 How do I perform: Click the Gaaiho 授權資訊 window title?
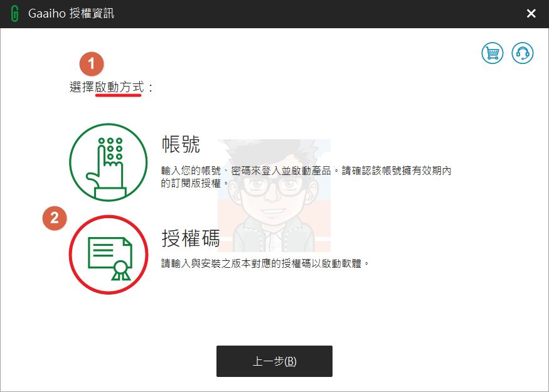tap(71, 14)
